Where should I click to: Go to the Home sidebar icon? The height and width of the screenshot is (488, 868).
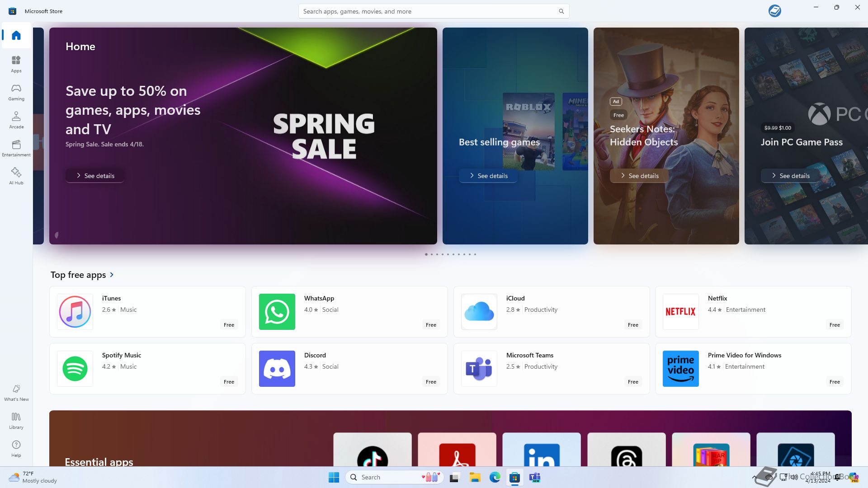tap(16, 35)
